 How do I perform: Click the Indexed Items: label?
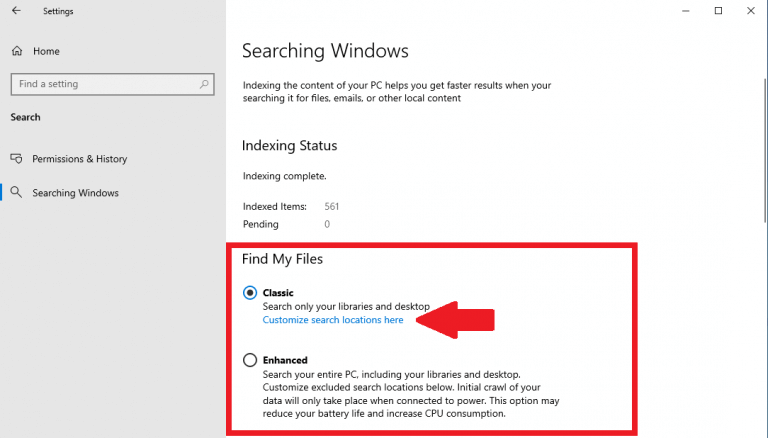pyautogui.click(x=275, y=206)
